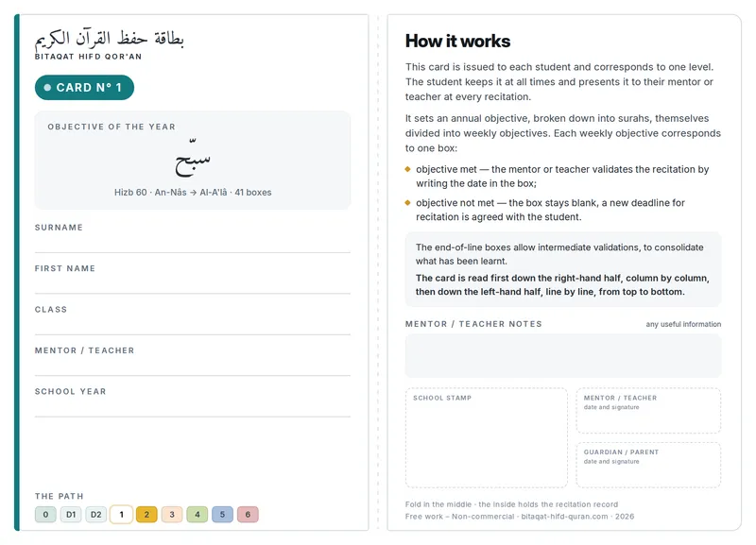756x545 pixels.
Task: Select the blue path level 5 box
Action: (222, 514)
